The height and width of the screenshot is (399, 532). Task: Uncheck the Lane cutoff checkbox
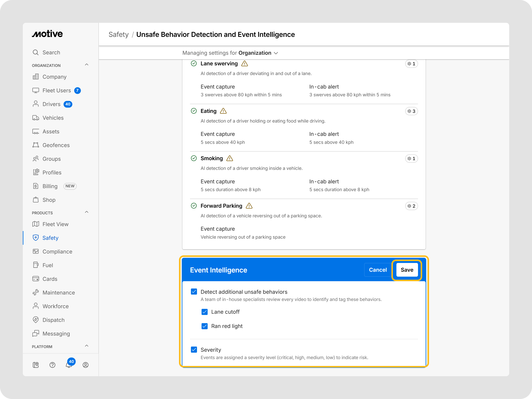coord(204,312)
